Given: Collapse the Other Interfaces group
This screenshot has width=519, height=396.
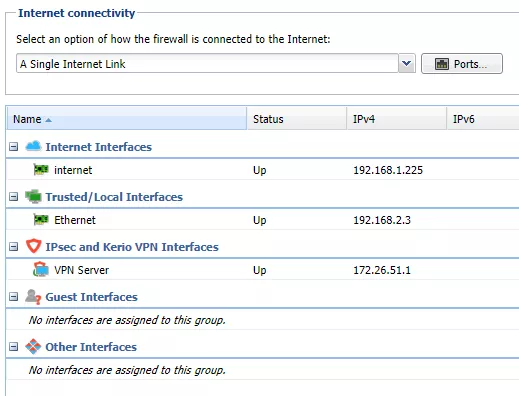Looking at the screenshot, I should pos(13,347).
